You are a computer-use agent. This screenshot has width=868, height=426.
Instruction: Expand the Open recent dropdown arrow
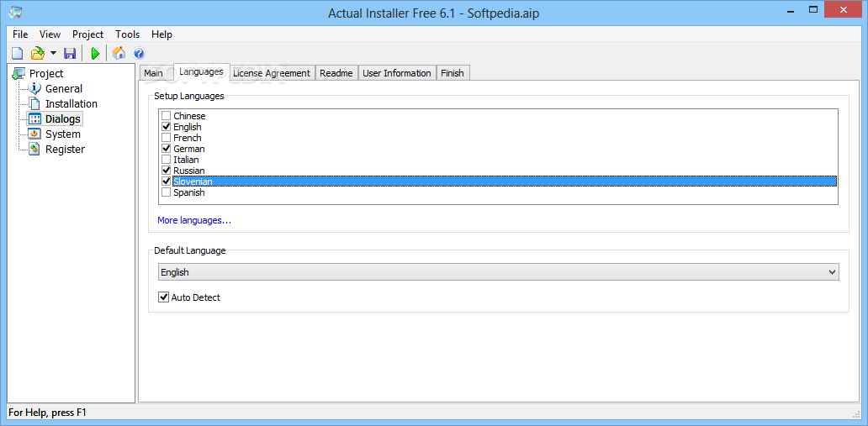[x=53, y=54]
